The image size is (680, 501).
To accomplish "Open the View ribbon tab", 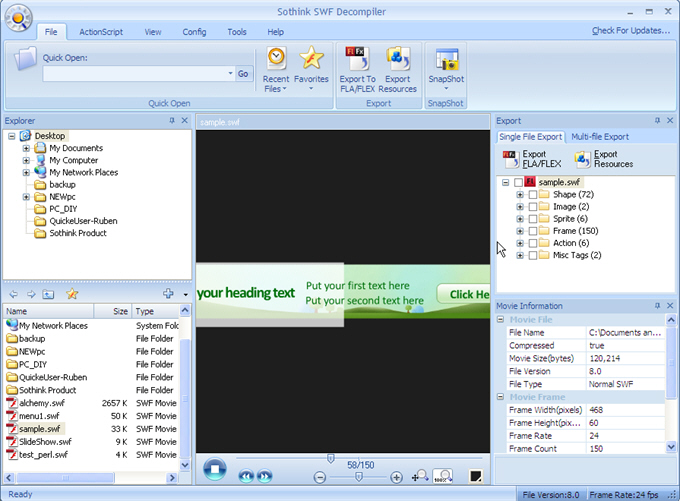I will tap(153, 32).
